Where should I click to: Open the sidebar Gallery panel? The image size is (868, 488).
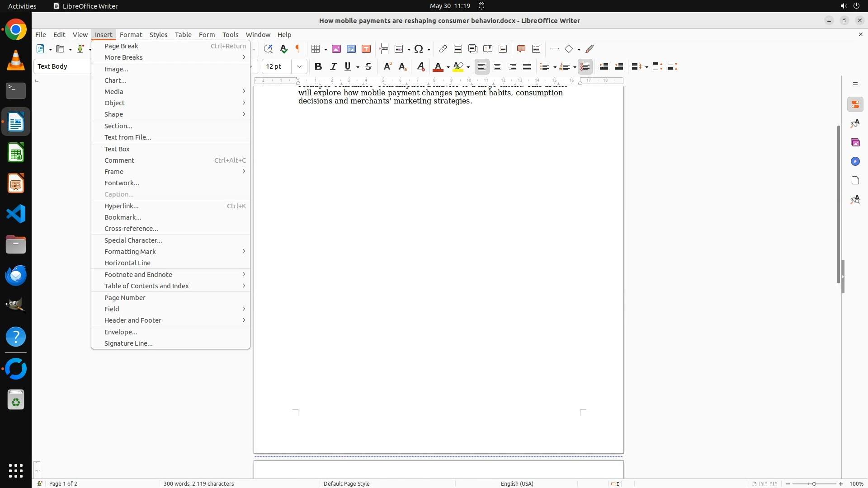click(855, 142)
